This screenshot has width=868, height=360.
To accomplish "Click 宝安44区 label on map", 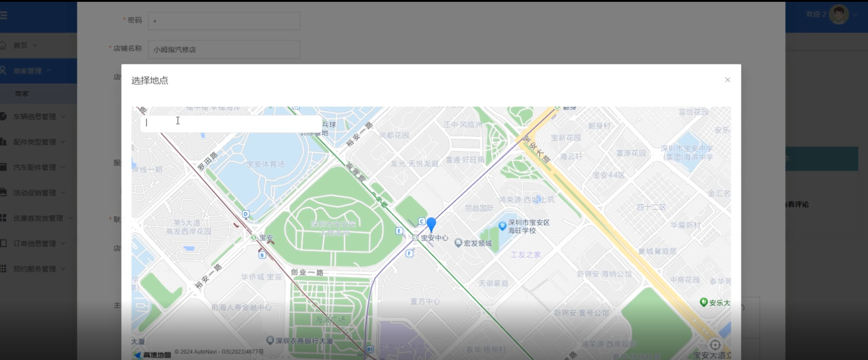I will [x=608, y=175].
